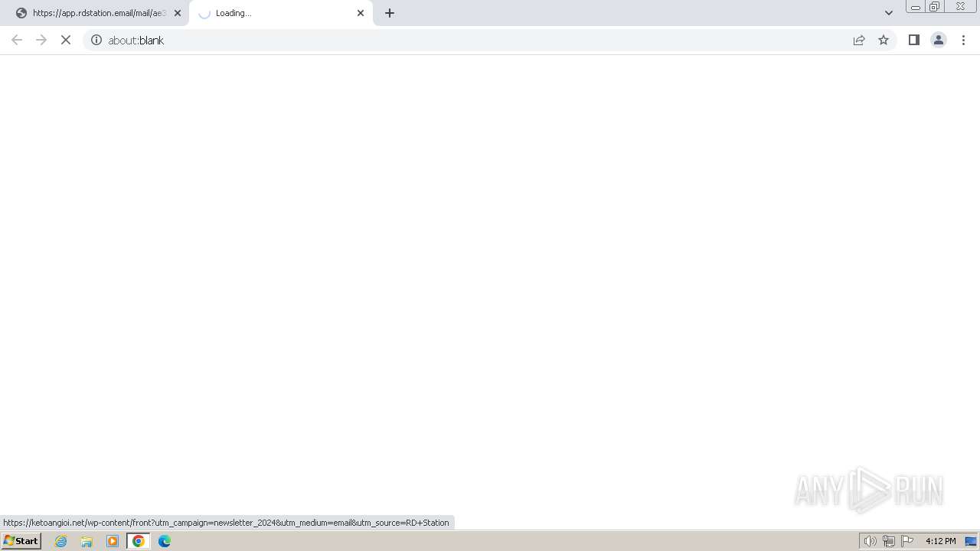Click the Show desktop tray icon
The height and width of the screenshot is (551, 980).
(x=971, y=541)
